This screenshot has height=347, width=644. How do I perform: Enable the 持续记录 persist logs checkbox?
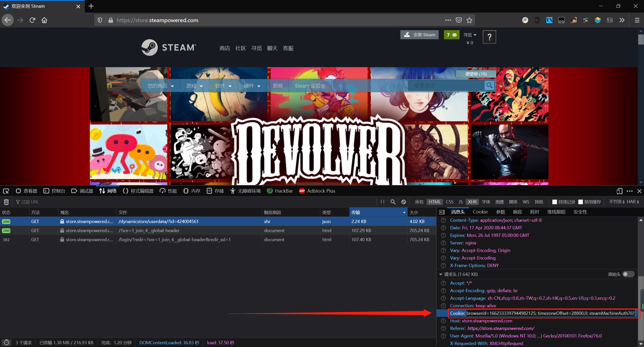[554, 202]
